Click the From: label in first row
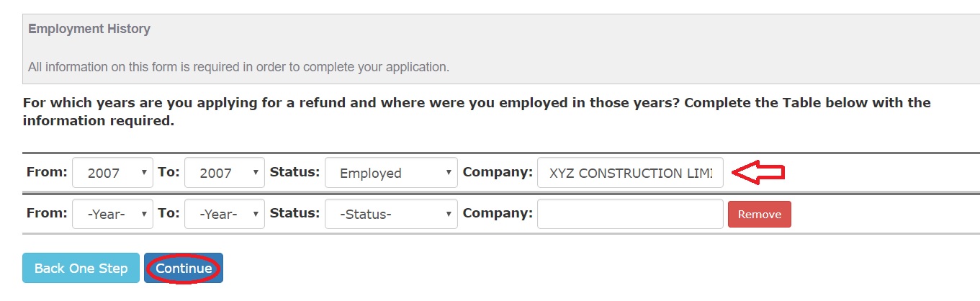 click(x=47, y=173)
